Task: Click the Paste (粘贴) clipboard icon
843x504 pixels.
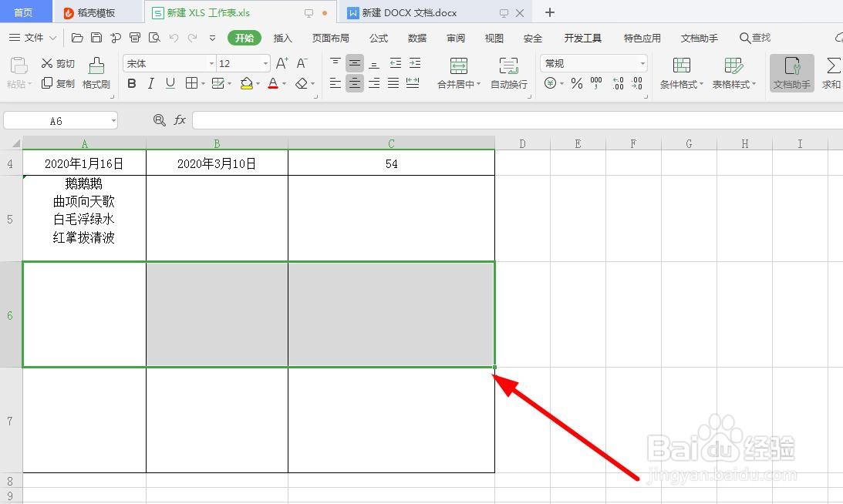Action: click(19, 66)
